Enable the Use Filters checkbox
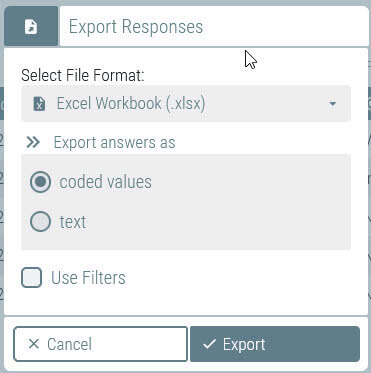This screenshot has height=373, width=371. pyautogui.click(x=31, y=277)
